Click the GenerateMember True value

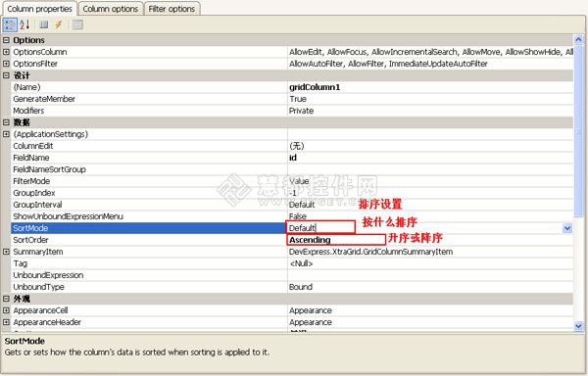298,99
